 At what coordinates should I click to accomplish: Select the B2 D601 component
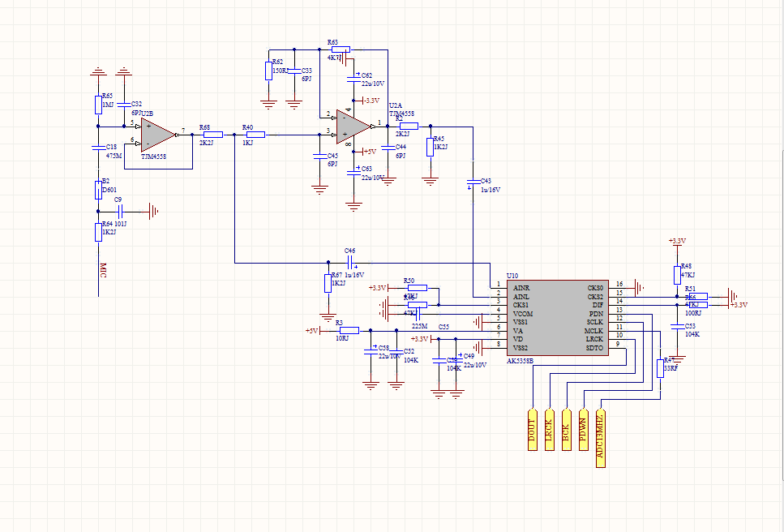(98, 191)
